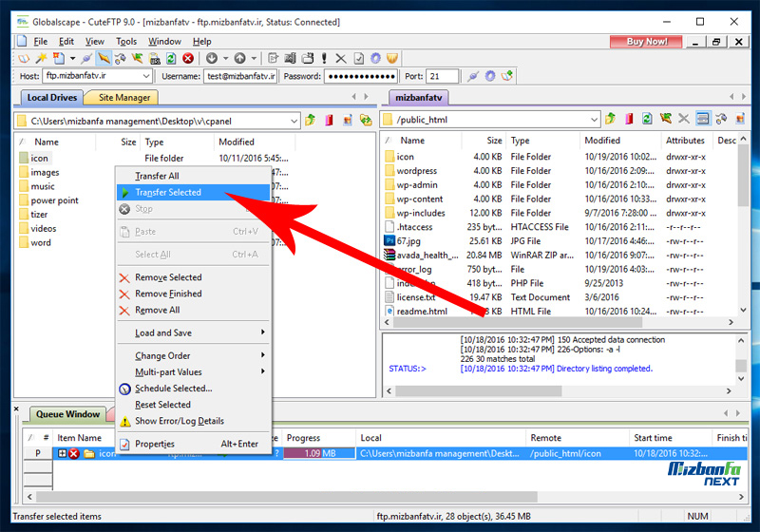Click the download arrow icon in toolbar
This screenshot has height=532, width=760.
[x=212, y=59]
